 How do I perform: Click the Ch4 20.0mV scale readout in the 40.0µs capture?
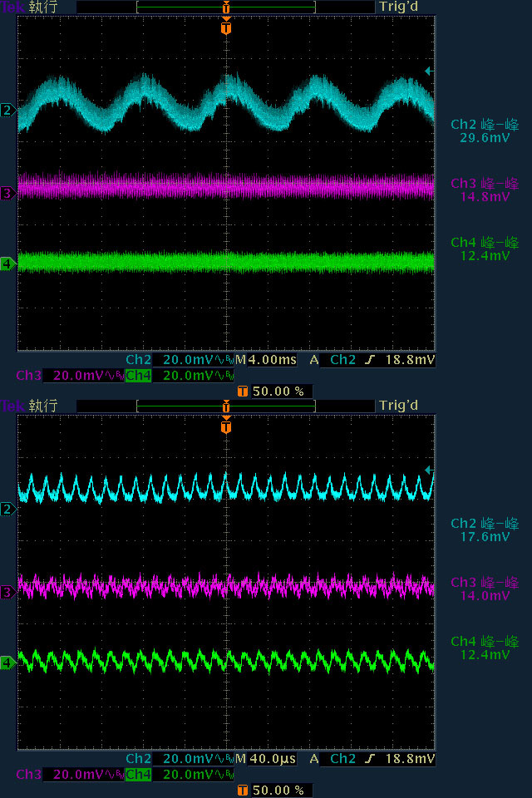(180, 775)
